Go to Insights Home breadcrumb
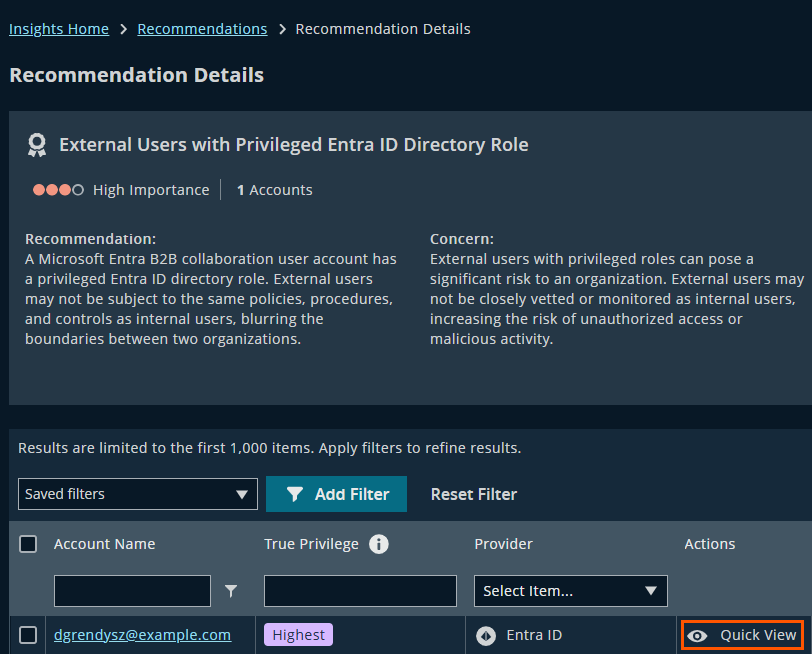The height and width of the screenshot is (654, 812). click(x=59, y=29)
